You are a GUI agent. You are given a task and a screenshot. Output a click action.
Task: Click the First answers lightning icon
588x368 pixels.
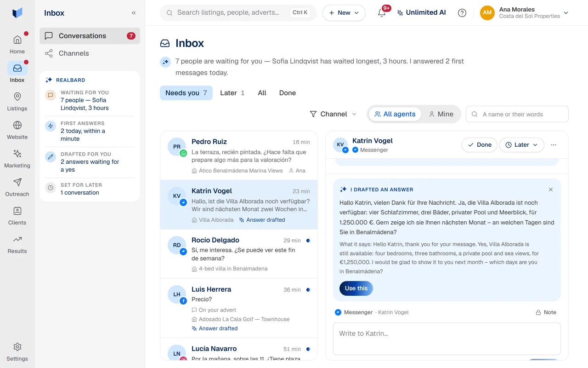click(x=51, y=126)
